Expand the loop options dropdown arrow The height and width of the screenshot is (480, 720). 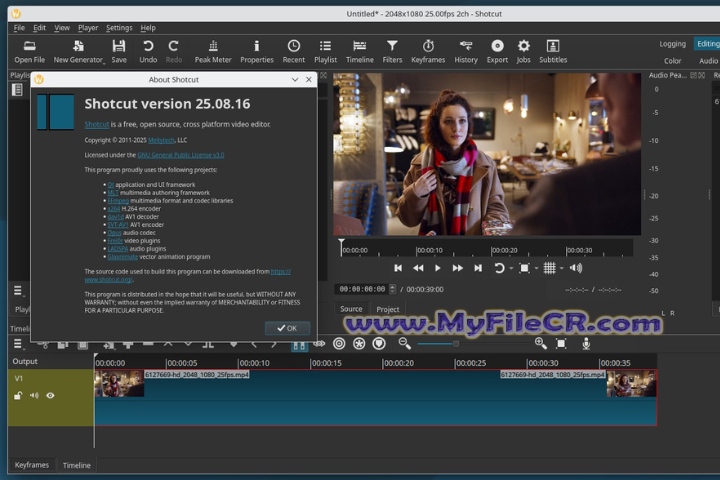pos(511,269)
